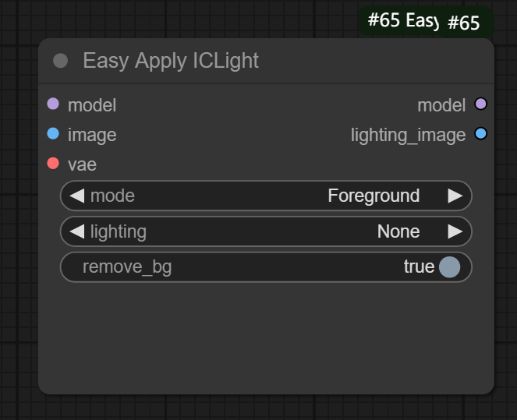This screenshot has width=517, height=420.
Task: Click right arrow on lighting selector
Action: pyautogui.click(x=455, y=231)
